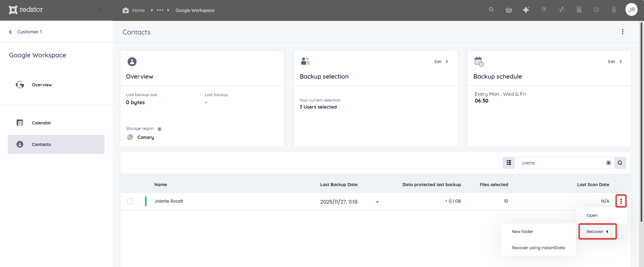
Task: Edit the Backup selection
Action: click(441, 62)
